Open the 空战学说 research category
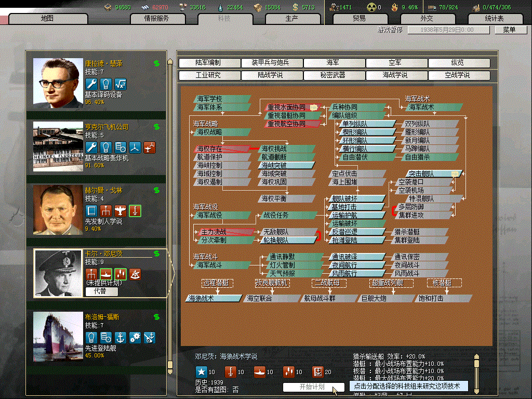This screenshot has width=532, height=399. click(457, 75)
